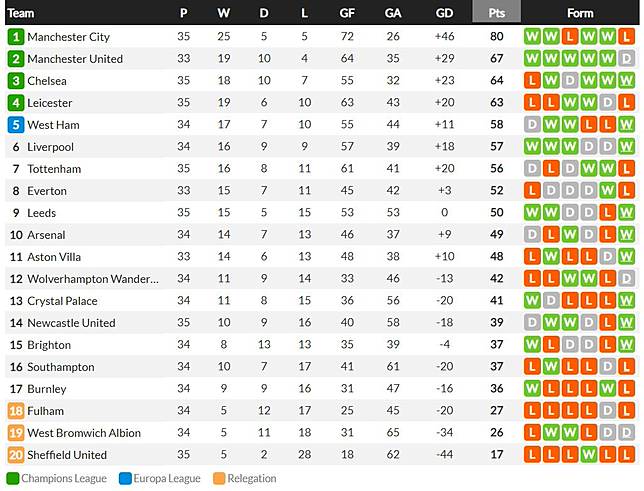Viewport: 644px width, 491px height.
Task: Click Fulham's orange position 18 badge
Action: tap(15, 411)
